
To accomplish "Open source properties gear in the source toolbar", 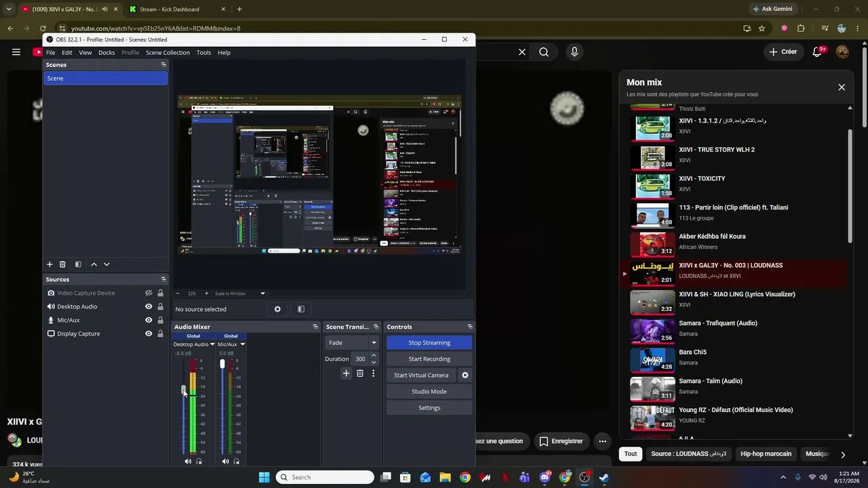I will [x=277, y=309].
